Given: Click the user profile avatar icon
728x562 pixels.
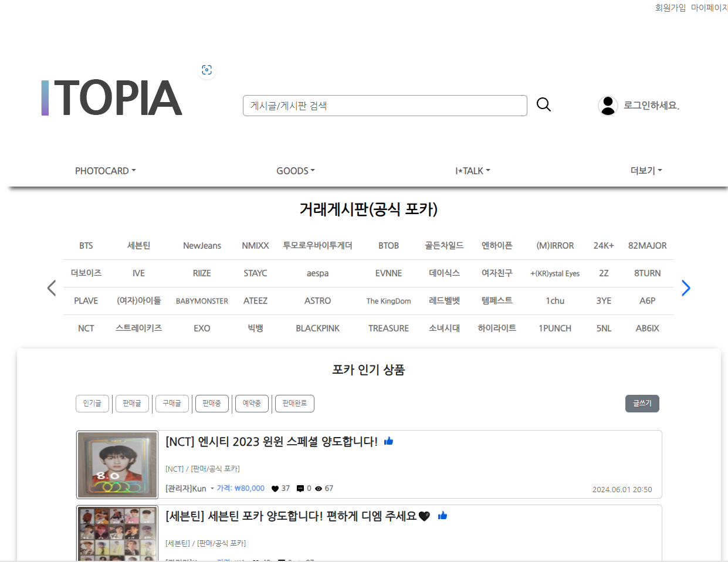Looking at the screenshot, I should point(608,106).
